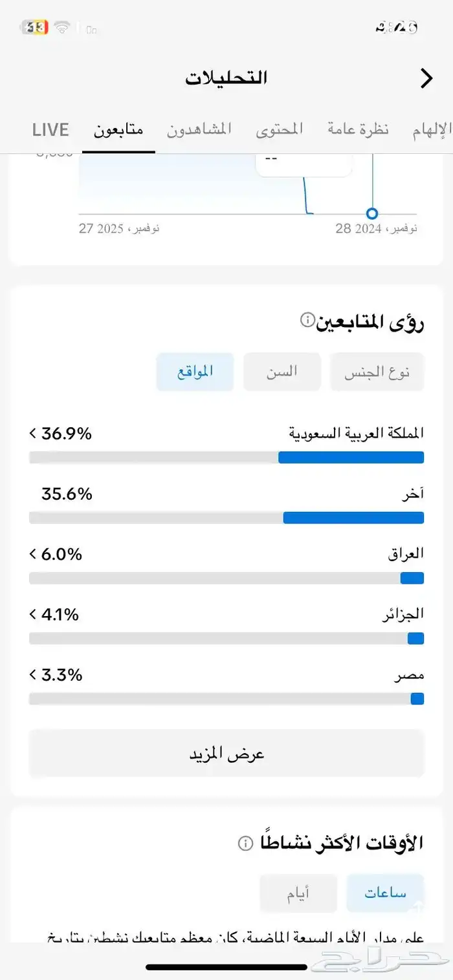
Task: Select the ساعات option under active times
Action: (385, 893)
